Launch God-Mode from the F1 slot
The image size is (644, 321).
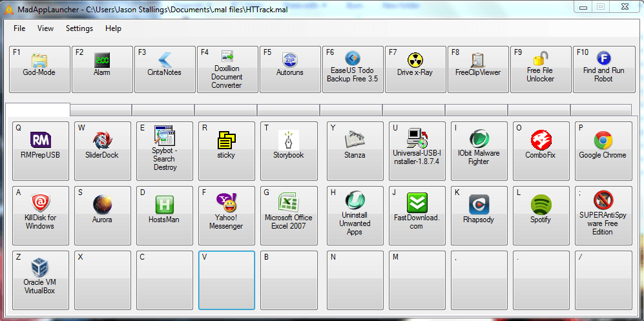point(40,69)
